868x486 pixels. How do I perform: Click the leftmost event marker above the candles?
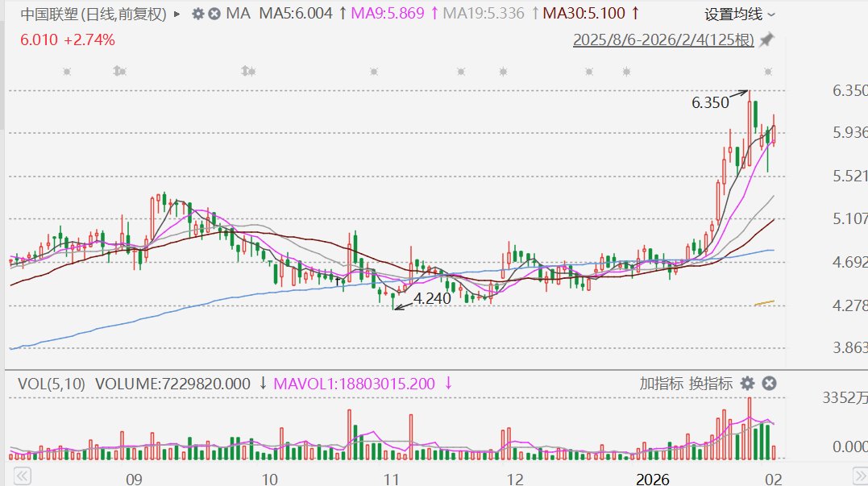click(x=67, y=72)
